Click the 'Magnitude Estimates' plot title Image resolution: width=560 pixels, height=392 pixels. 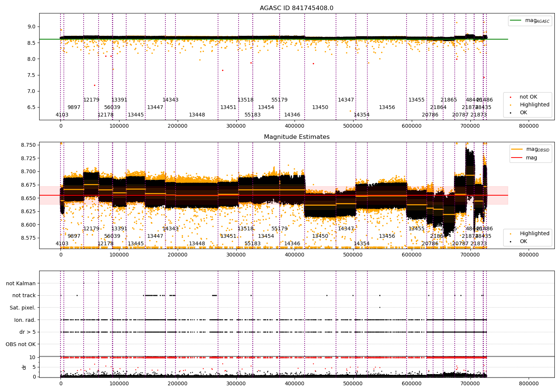pyautogui.click(x=296, y=137)
